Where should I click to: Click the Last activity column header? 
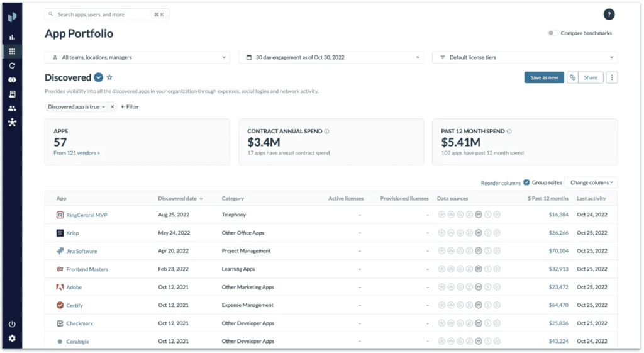591,198
